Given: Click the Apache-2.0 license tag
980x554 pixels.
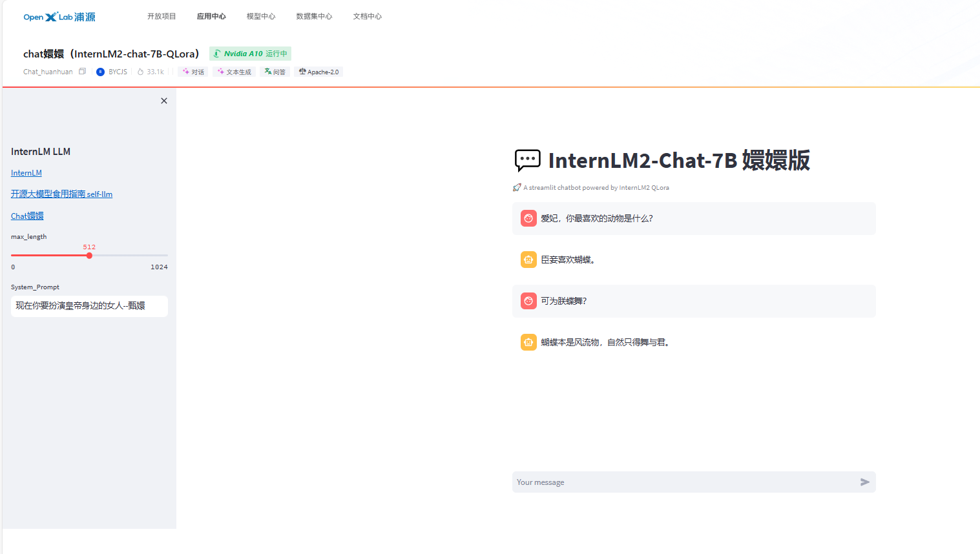Looking at the screenshot, I should tap(318, 72).
